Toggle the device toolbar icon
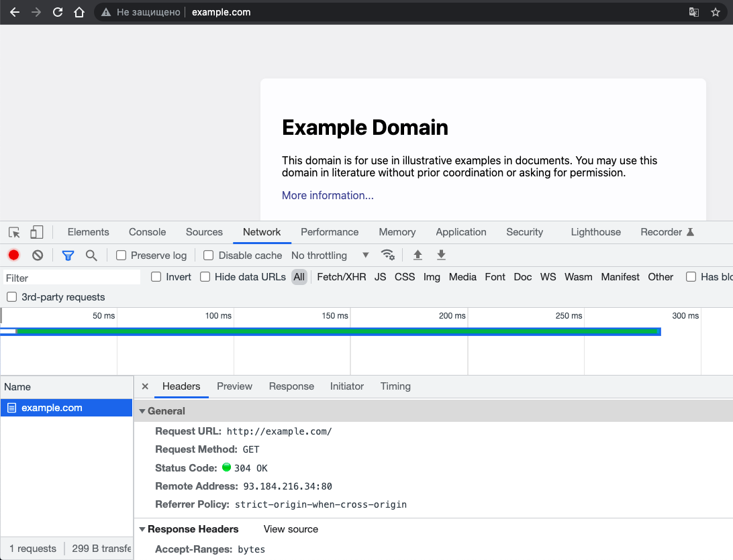The width and height of the screenshot is (733, 560). (36, 232)
